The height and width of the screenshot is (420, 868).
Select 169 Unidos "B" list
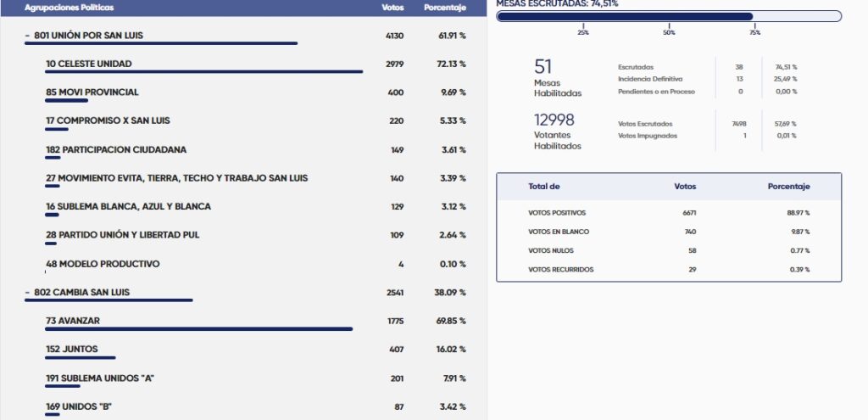pos(79,406)
